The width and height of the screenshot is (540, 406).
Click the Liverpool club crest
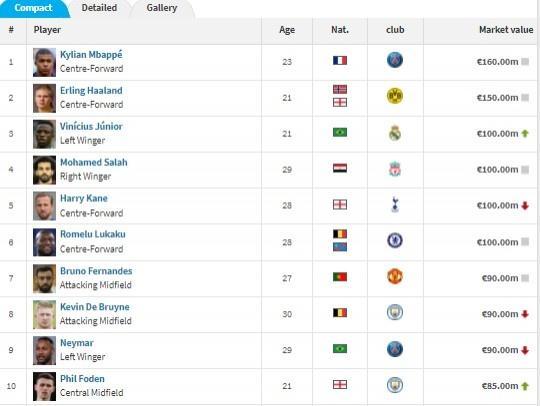click(395, 169)
